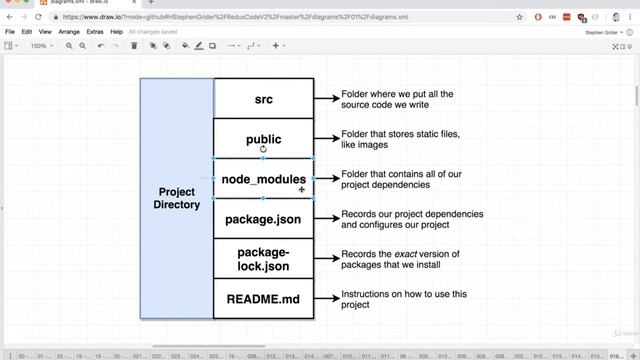Bookmark this page with the star
The height and width of the screenshot is (360, 640).
(x=519, y=17)
